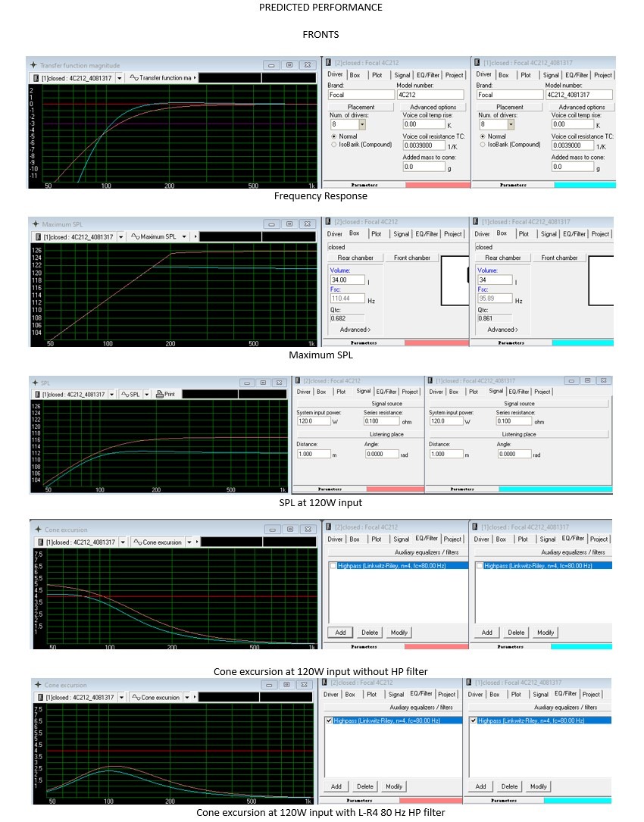This screenshot has width=644, height=822.
Task: Click project file icon in Transfer function magnitude window
Action: click(36, 78)
